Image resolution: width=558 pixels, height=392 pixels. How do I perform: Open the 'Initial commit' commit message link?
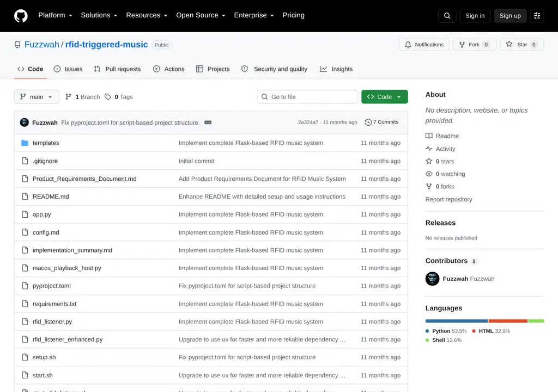(x=196, y=161)
